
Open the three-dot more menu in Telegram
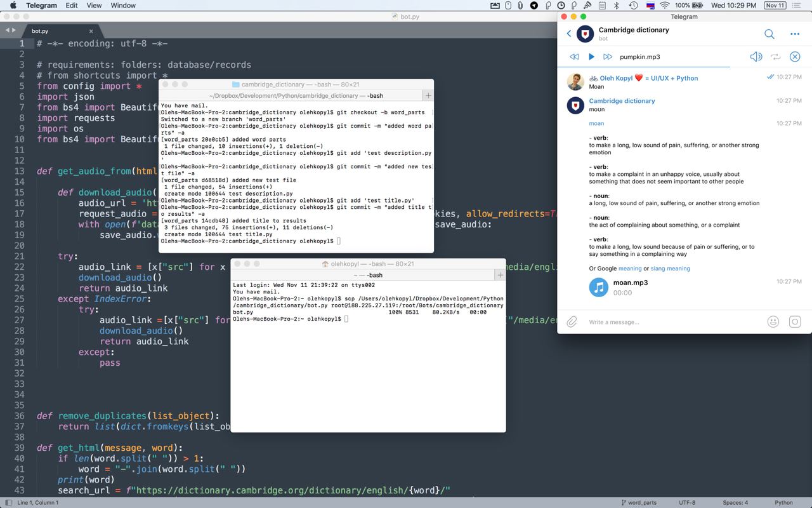[795, 34]
